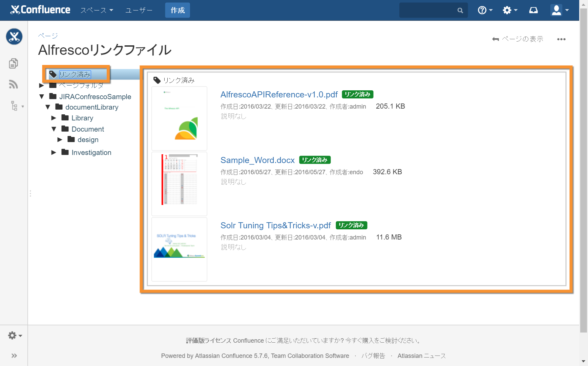The height and width of the screenshot is (366, 588).
Task: Collapse the documentLibrary tree node
Action: click(x=48, y=107)
